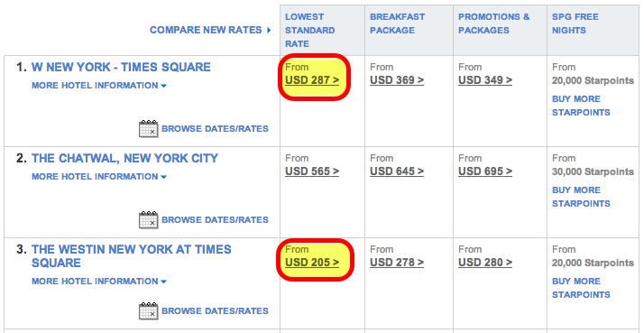Click the SPG Free Nights column header
The image size is (644, 333).
[x=575, y=23]
